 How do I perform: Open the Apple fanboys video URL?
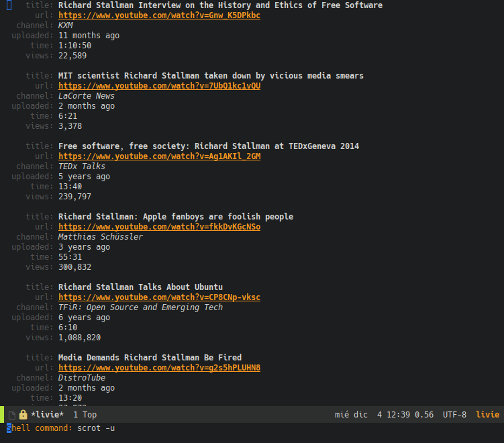pyautogui.click(x=160, y=227)
